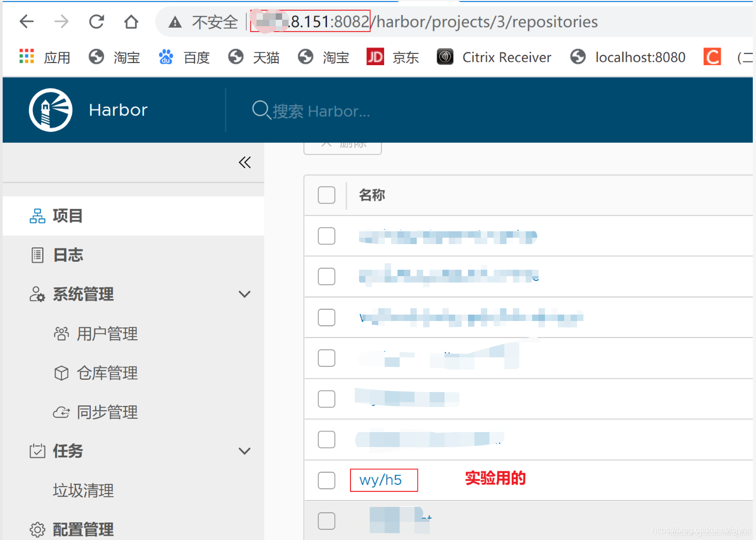Open the wy/h5 repository link
The height and width of the screenshot is (540, 756).
point(380,480)
